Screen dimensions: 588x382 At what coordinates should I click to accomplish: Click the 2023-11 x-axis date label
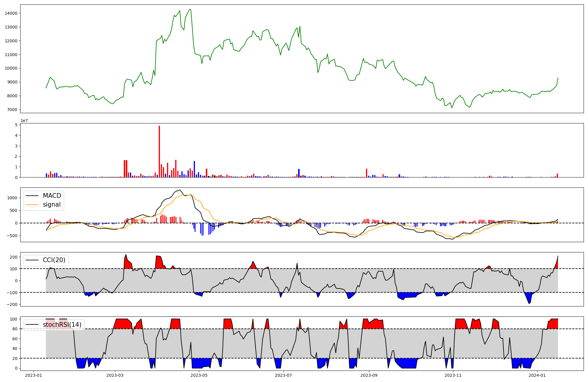point(453,375)
